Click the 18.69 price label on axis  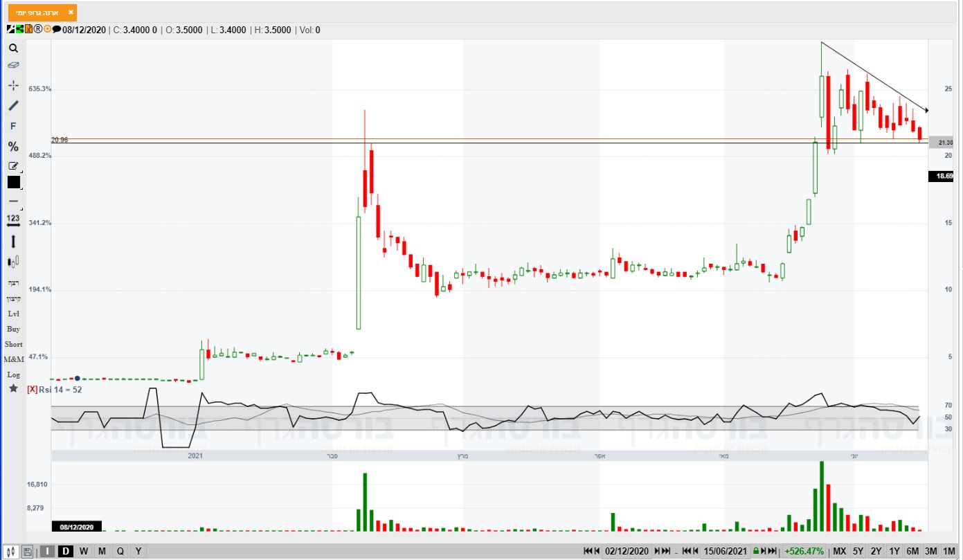(940, 177)
